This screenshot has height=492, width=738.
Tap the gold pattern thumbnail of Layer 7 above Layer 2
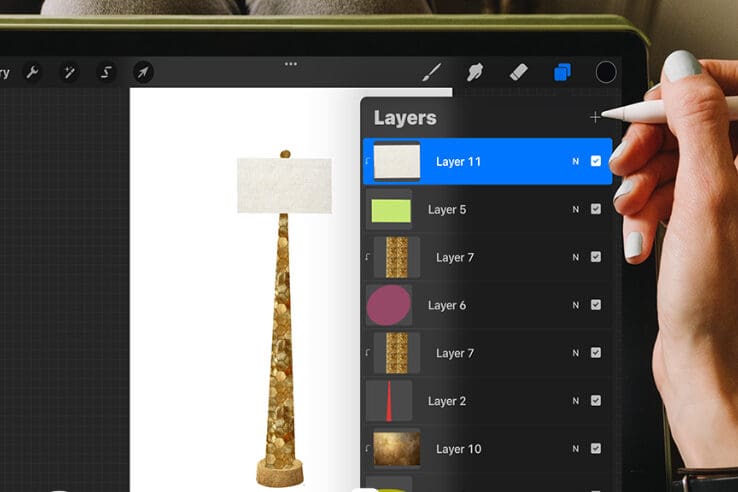[x=397, y=353]
